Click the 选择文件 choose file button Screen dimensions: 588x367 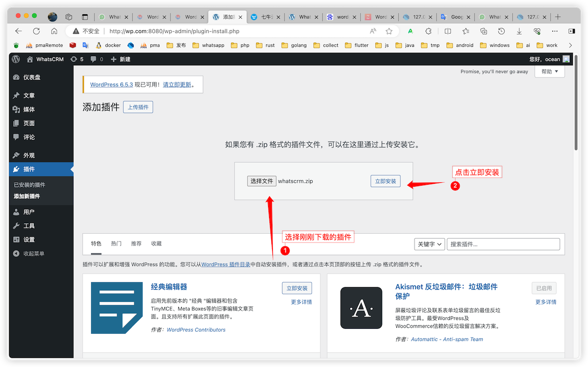pyautogui.click(x=262, y=181)
